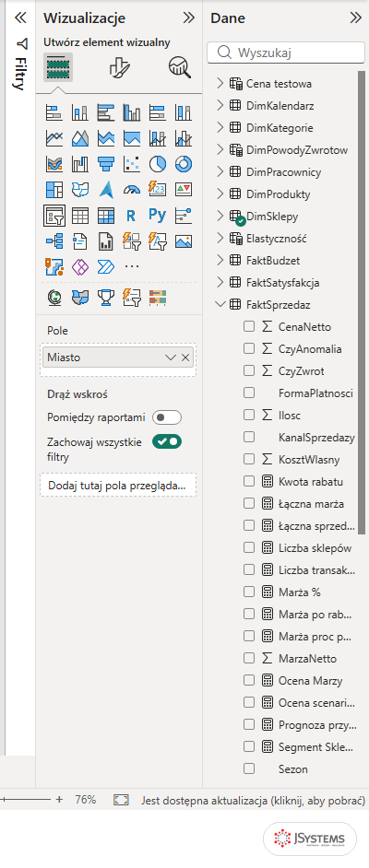Click the KPI visual icon
369x868 pixels.
pyautogui.click(x=184, y=189)
